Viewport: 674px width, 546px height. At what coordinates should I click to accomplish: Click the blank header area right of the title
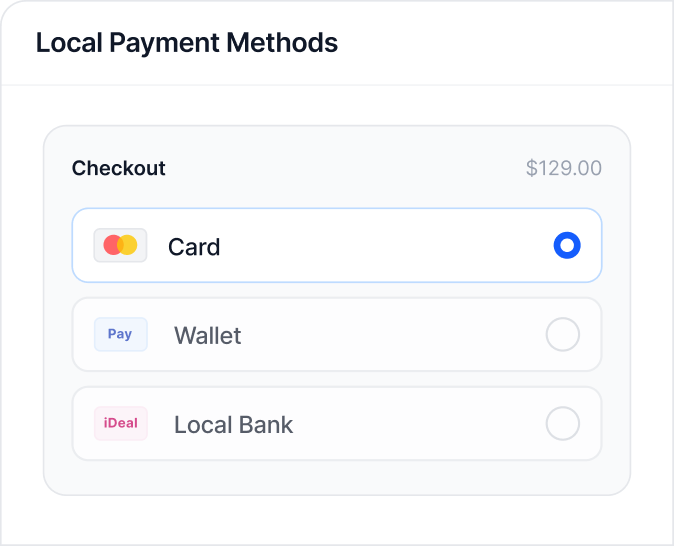[500, 43]
